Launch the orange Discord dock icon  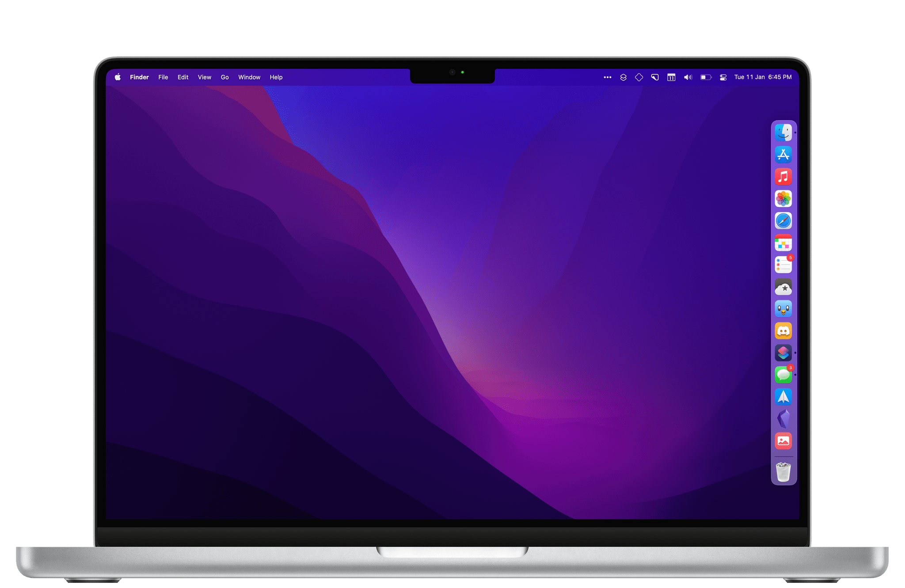(783, 331)
